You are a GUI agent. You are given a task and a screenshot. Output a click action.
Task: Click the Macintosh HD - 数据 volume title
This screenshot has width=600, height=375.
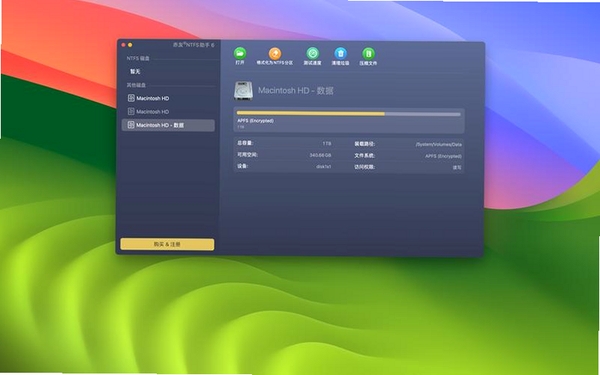pos(296,91)
